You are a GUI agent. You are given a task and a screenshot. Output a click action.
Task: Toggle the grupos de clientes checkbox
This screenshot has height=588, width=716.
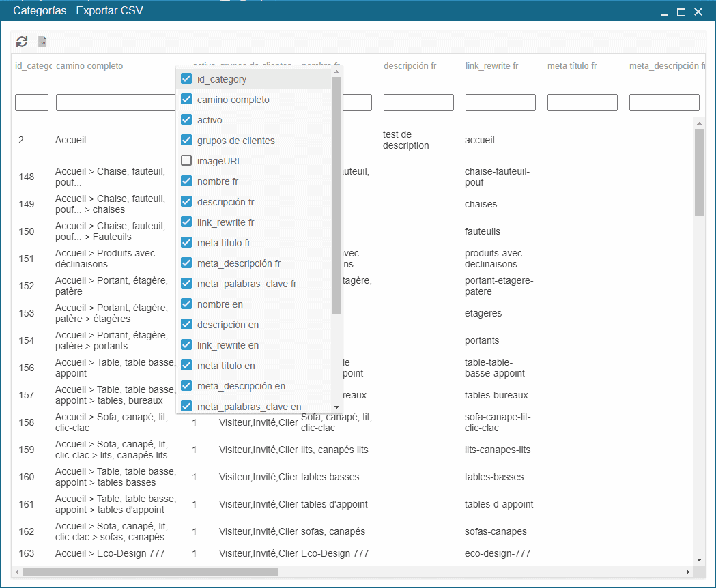point(186,141)
